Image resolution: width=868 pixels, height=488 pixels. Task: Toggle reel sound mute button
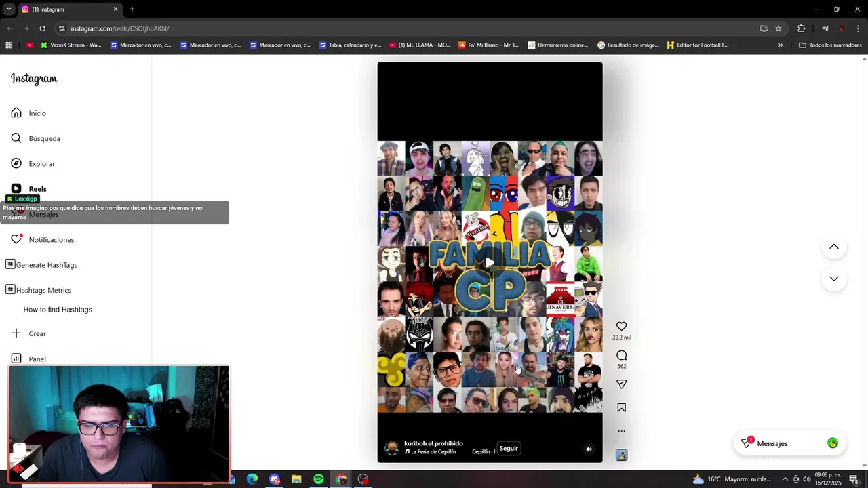[x=589, y=449]
